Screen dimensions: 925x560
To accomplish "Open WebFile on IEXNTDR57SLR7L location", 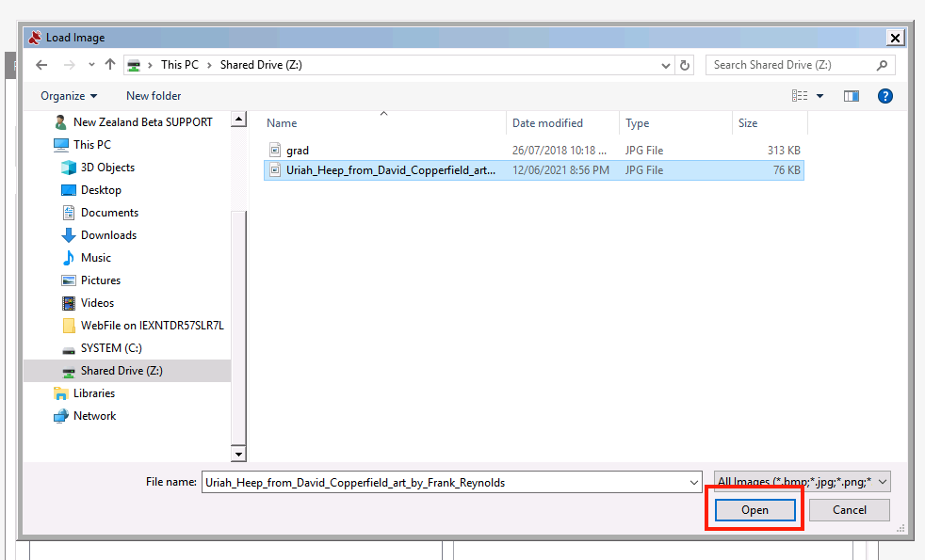I will pos(143,326).
